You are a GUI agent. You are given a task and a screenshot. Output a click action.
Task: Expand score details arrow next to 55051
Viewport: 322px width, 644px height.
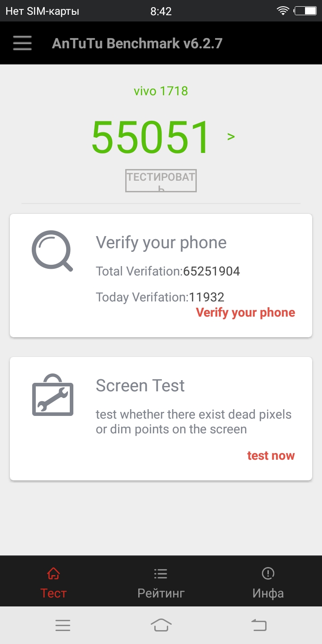tap(231, 136)
